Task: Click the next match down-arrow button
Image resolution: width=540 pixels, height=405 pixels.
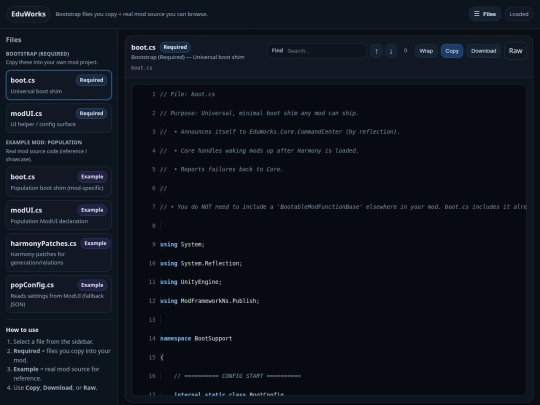Action: pyautogui.click(x=391, y=51)
